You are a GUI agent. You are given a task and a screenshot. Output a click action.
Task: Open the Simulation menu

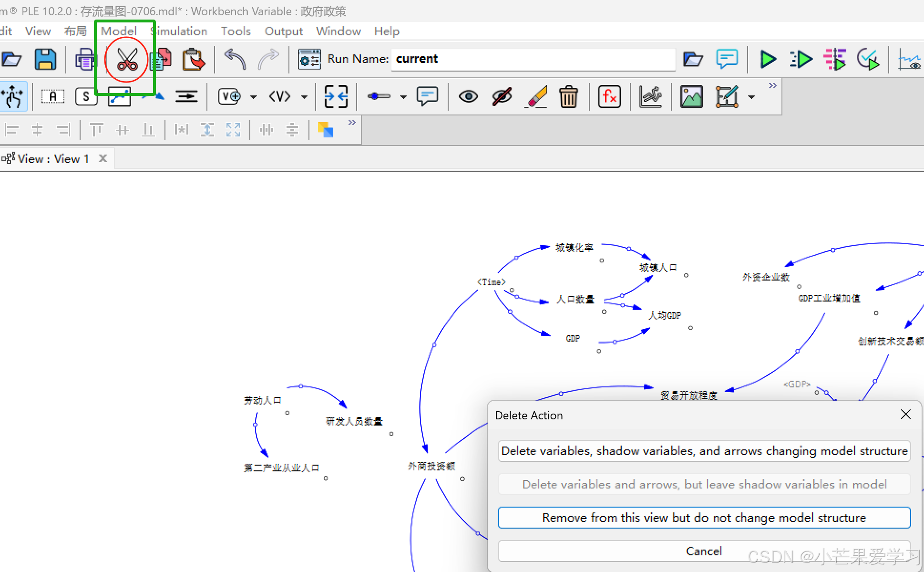tap(179, 31)
